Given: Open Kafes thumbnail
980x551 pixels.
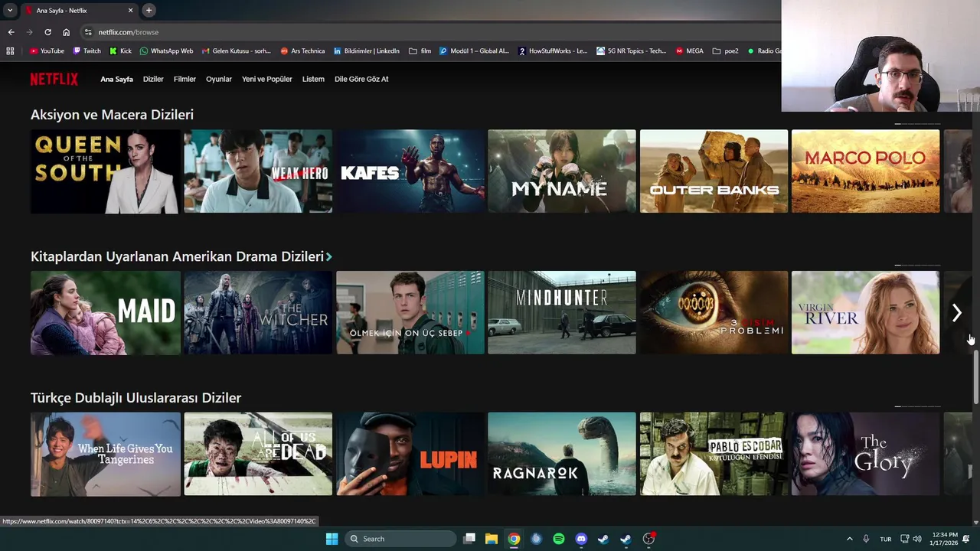Looking at the screenshot, I should click(x=410, y=171).
